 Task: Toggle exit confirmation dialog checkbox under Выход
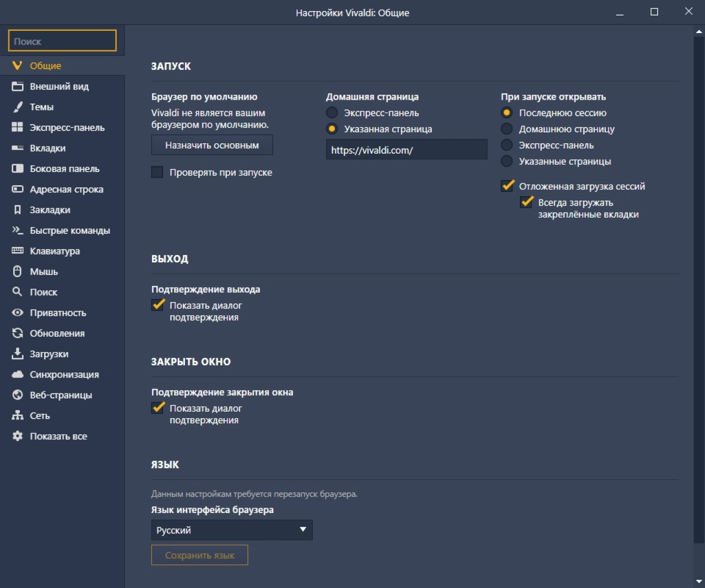pyautogui.click(x=158, y=305)
